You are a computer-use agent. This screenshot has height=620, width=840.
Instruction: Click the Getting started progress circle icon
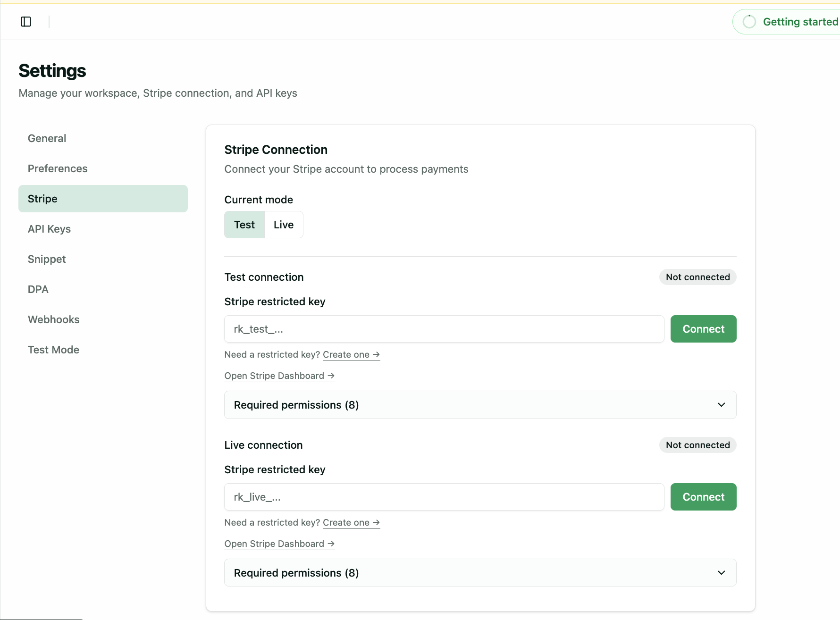[749, 22]
